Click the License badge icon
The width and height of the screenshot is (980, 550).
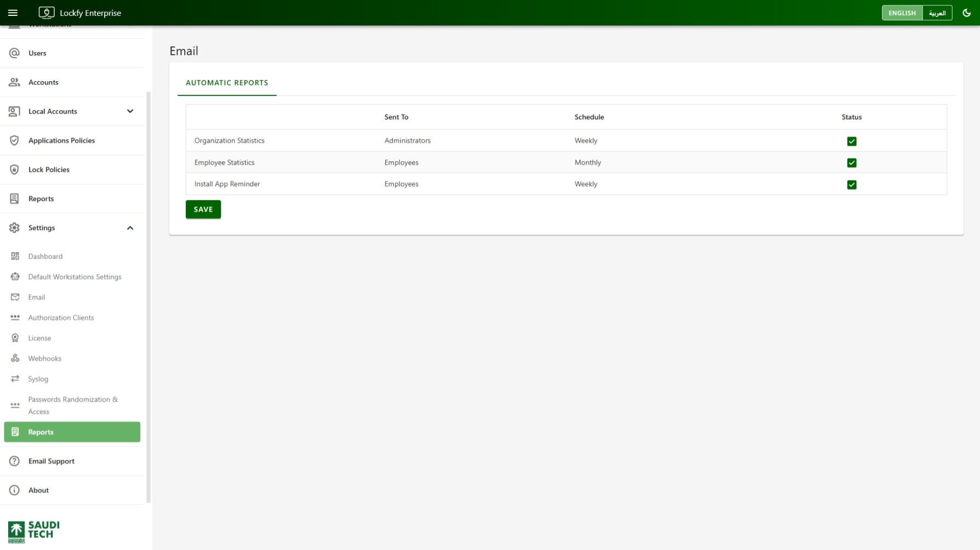[x=15, y=338]
